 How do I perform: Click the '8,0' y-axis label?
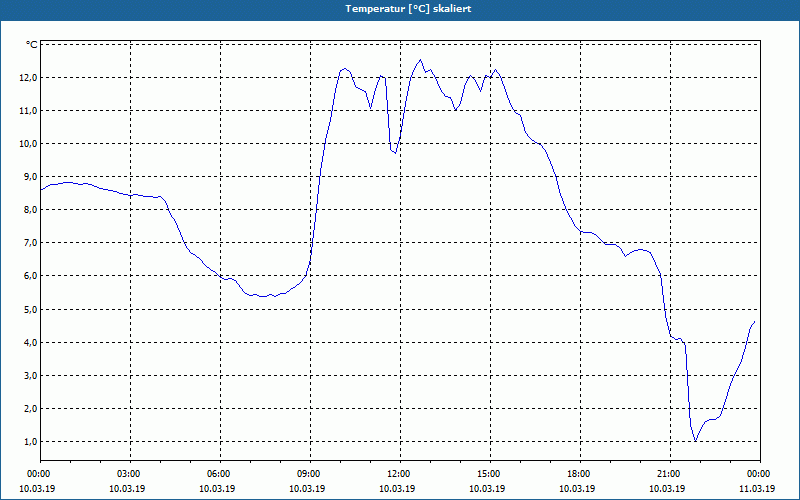(x=31, y=210)
